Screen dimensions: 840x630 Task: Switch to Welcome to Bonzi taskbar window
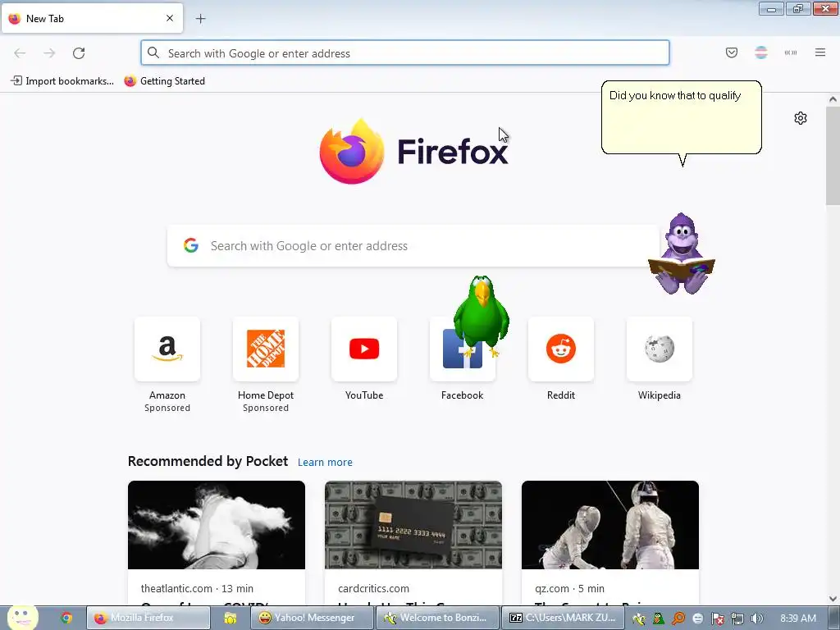pyautogui.click(x=438, y=619)
